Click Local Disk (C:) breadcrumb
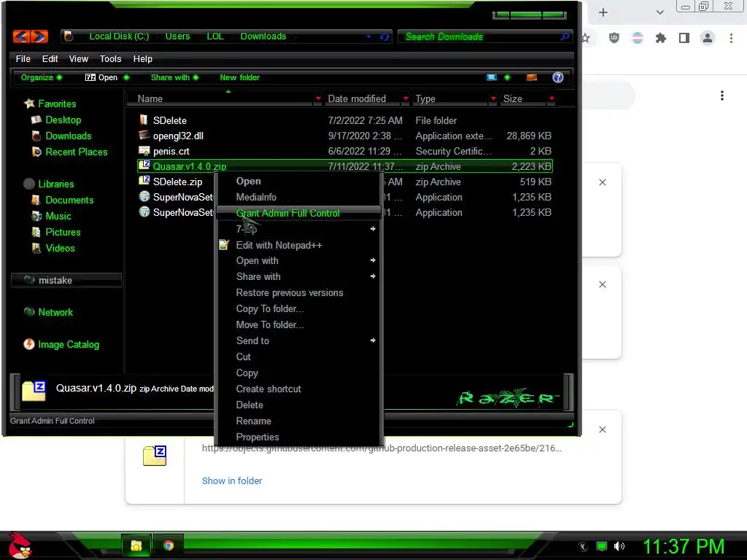Image resolution: width=747 pixels, height=560 pixels. [119, 36]
